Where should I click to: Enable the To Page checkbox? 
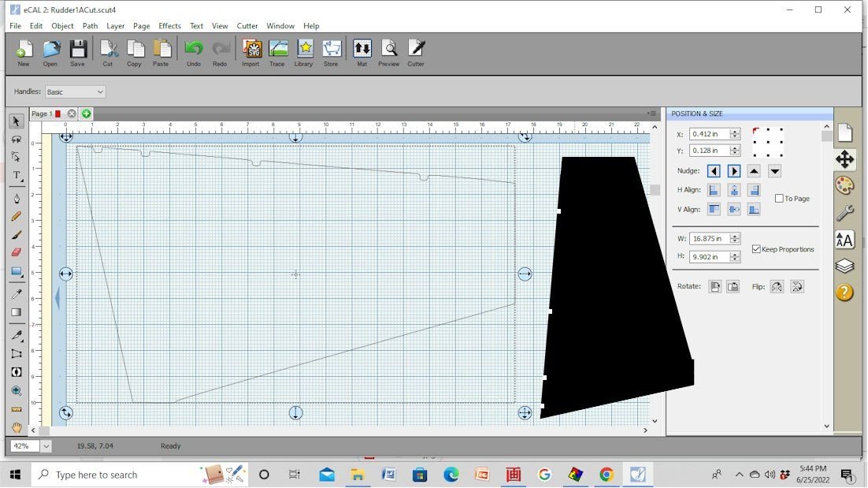pos(779,199)
